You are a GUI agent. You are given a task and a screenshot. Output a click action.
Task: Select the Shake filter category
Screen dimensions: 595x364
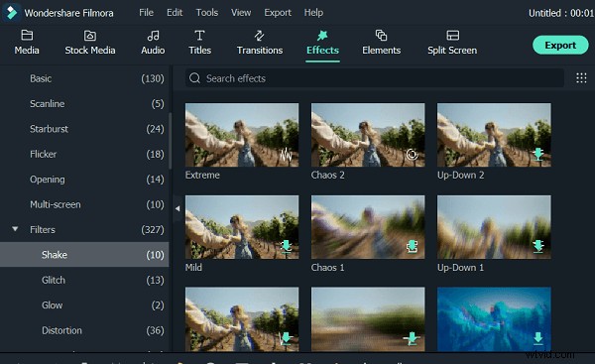pyautogui.click(x=84, y=255)
